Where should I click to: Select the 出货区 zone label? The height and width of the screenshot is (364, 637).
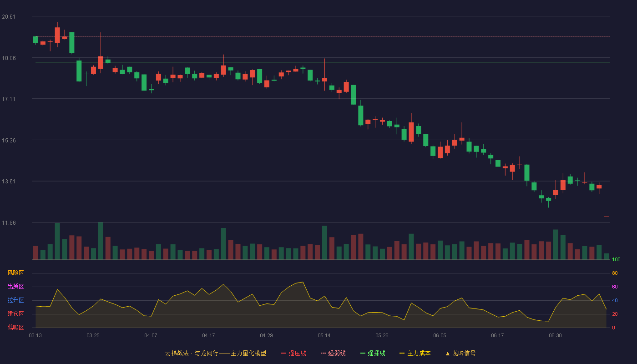coord(15,287)
